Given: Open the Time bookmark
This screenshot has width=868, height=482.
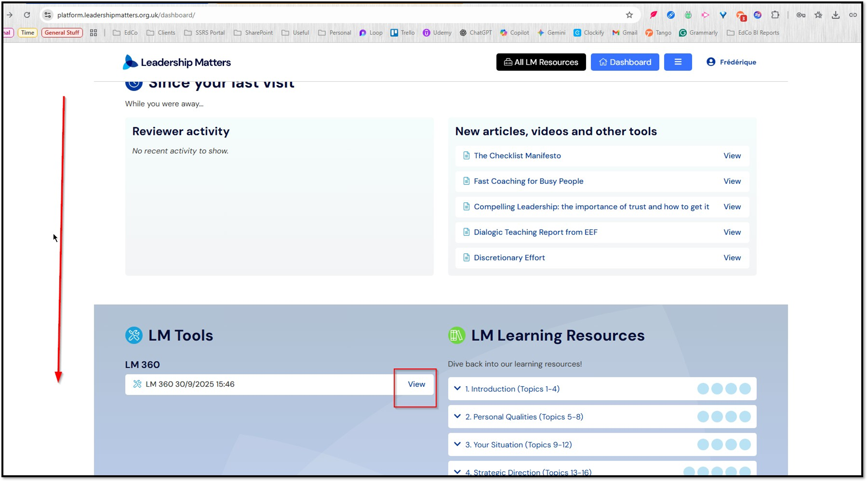Looking at the screenshot, I should click(27, 33).
